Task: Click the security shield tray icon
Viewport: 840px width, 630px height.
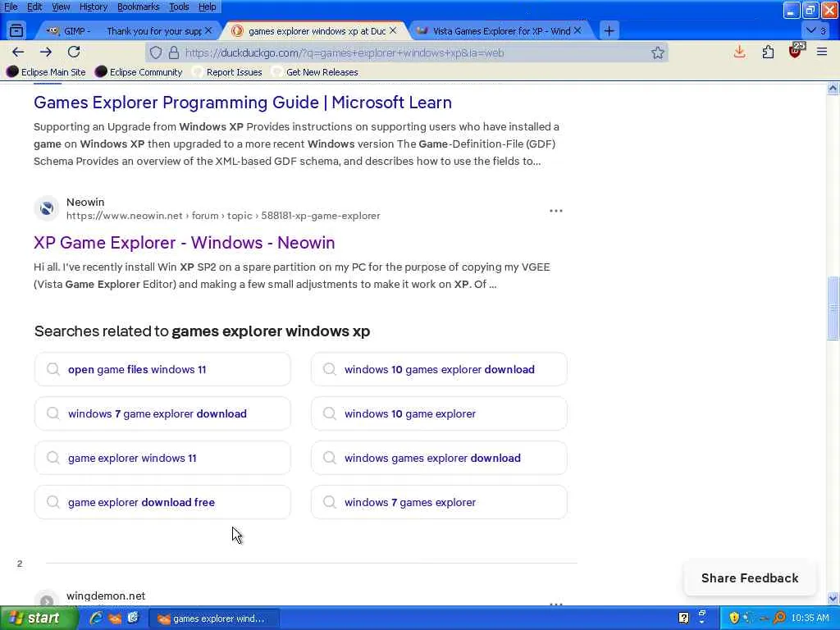Action: pyautogui.click(x=734, y=619)
